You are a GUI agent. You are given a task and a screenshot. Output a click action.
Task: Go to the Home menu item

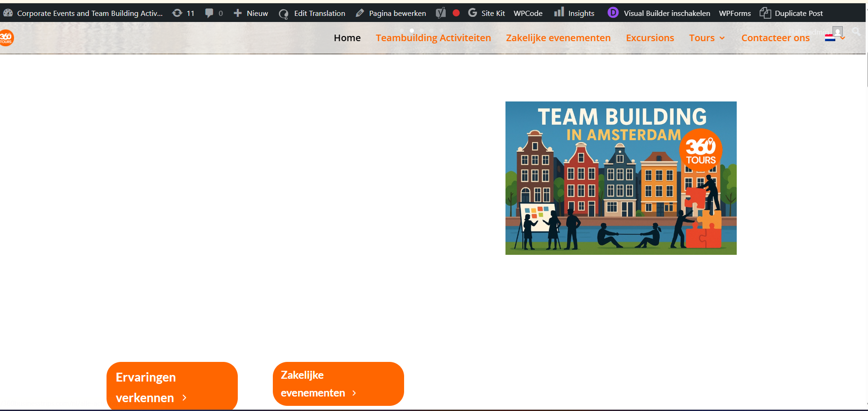pos(347,38)
